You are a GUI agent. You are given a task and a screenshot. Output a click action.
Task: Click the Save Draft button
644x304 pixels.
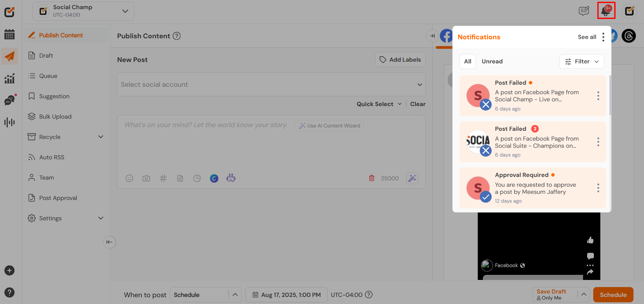555,295
